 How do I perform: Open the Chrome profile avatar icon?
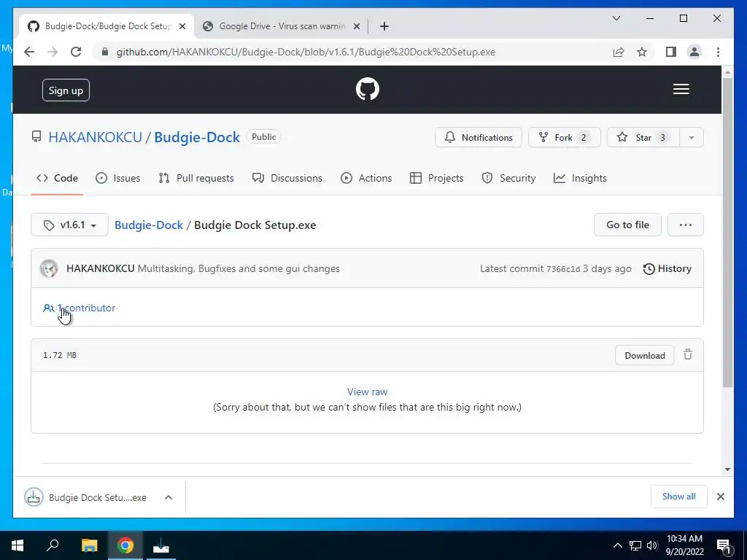tap(694, 52)
